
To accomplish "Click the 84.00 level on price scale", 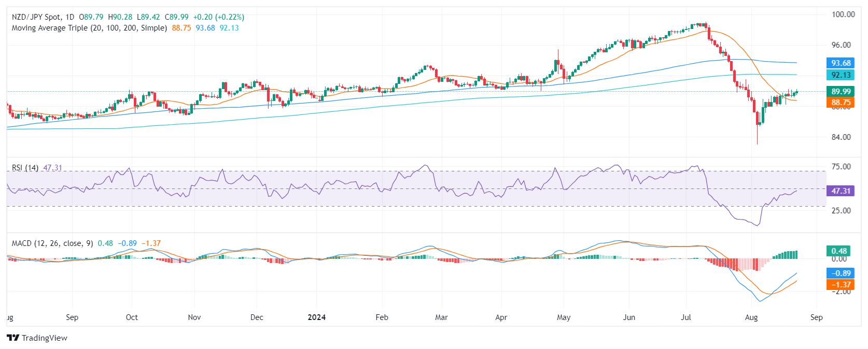I will click(841, 137).
